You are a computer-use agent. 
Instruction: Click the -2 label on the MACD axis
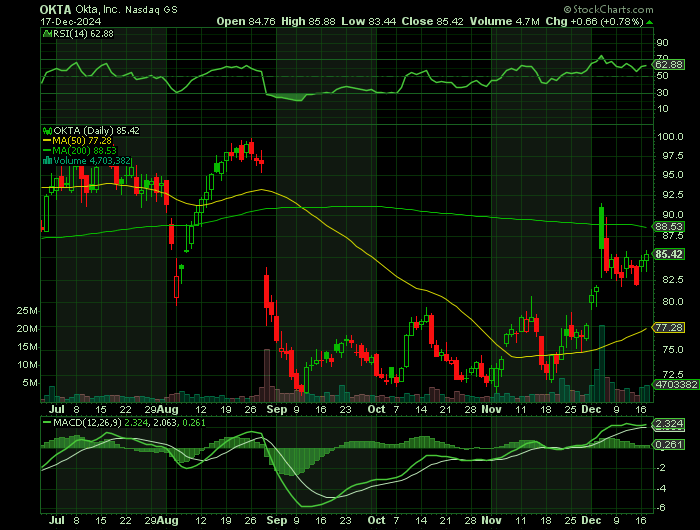(x=662, y=468)
